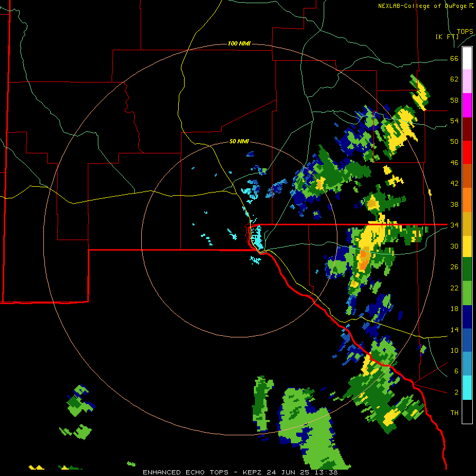476x476 pixels.
Task: Click legend value 42
Action: pyautogui.click(x=454, y=184)
